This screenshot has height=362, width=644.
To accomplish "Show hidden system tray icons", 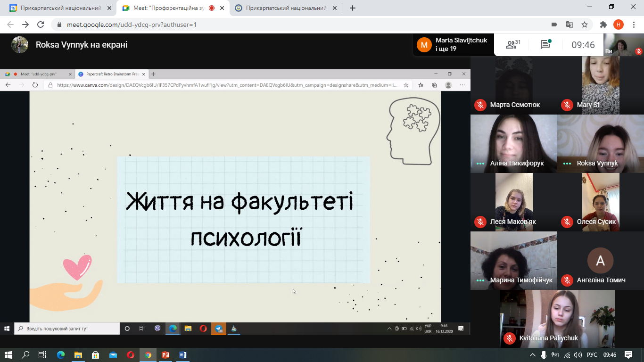I will [532, 355].
